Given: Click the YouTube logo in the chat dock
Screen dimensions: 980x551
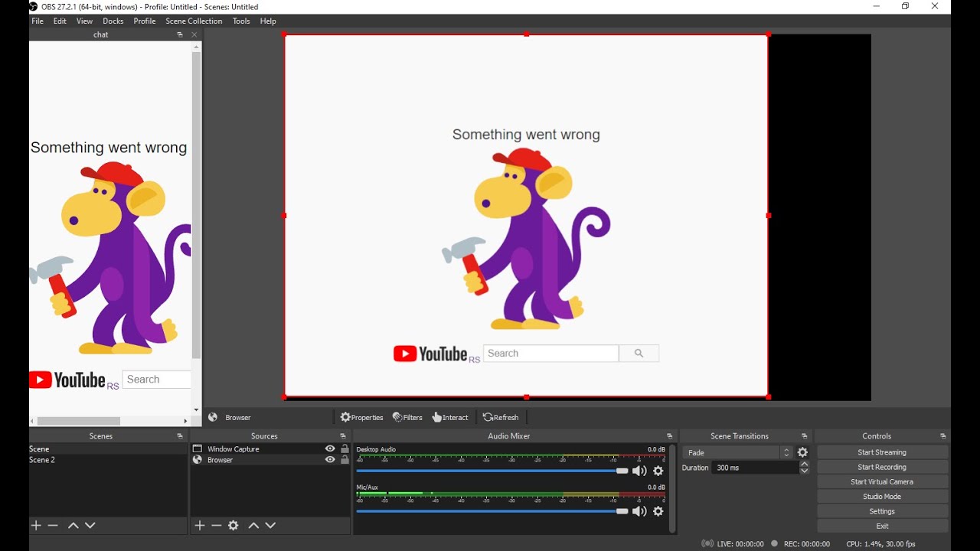Looking at the screenshot, I should [x=67, y=380].
